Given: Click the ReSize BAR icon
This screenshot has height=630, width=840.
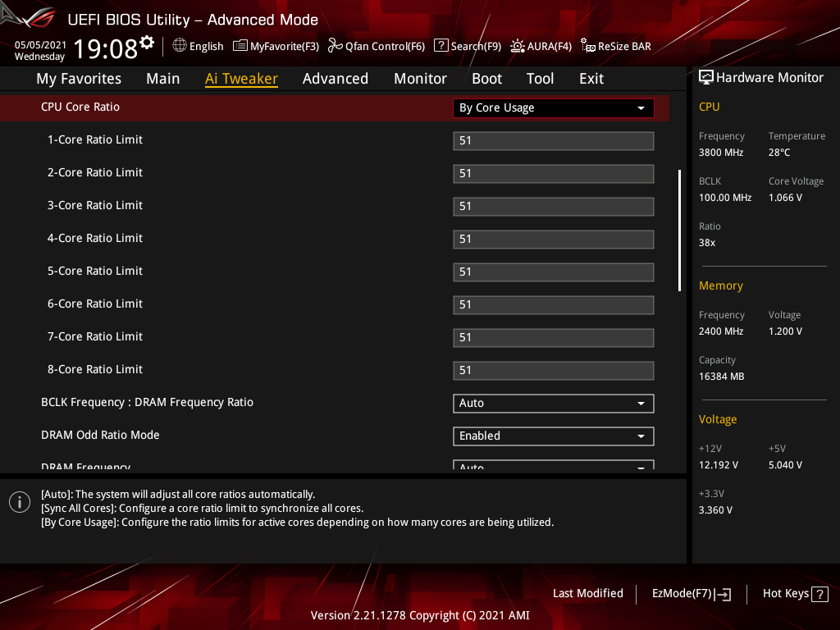Looking at the screenshot, I should coord(587,46).
